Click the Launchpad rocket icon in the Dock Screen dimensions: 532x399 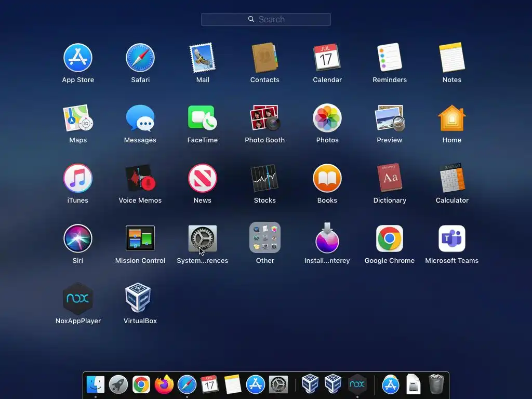[118, 385]
